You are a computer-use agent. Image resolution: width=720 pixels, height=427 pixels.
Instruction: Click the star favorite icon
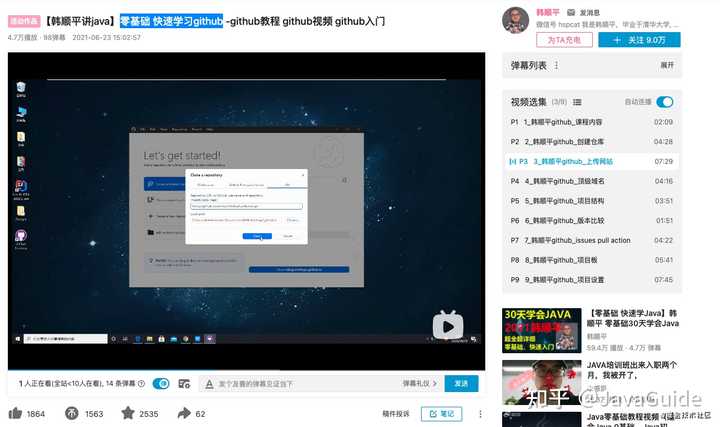pos(128,413)
